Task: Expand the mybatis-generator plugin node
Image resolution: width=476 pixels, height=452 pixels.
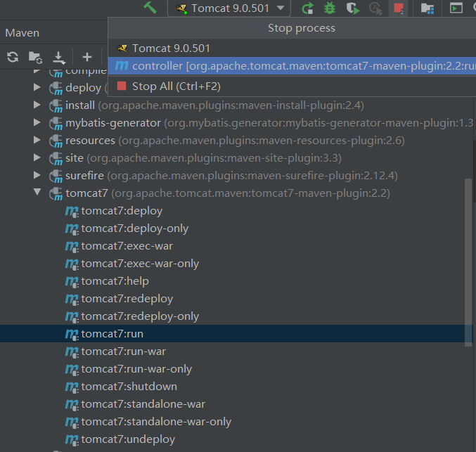Action: (x=37, y=122)
